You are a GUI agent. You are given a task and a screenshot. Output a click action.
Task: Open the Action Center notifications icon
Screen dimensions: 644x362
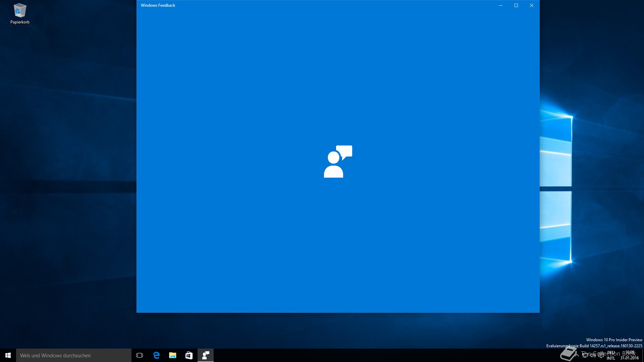point(601,355)
